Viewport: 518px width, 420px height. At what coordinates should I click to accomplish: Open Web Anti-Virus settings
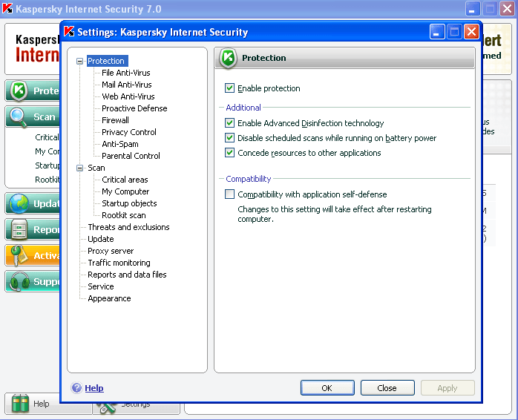(x=128, y=96)
